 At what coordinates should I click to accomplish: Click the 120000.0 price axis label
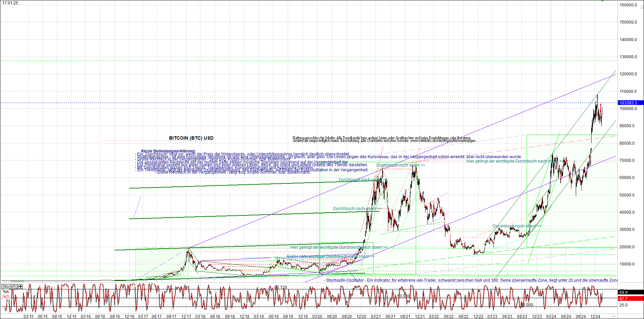[628, 74]
